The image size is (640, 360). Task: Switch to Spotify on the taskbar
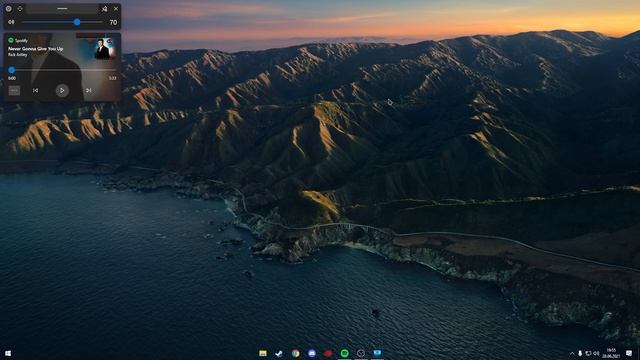coord(344,353)
